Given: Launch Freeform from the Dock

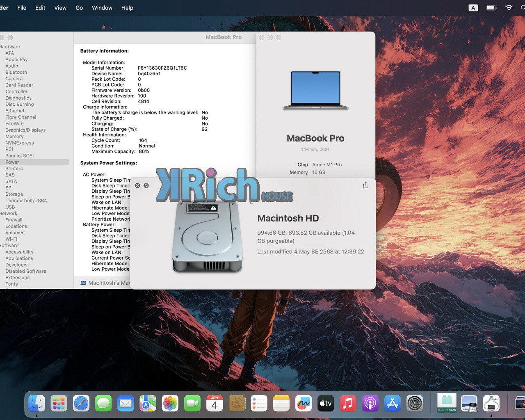Looking at the screenshot, I should 303,404.
